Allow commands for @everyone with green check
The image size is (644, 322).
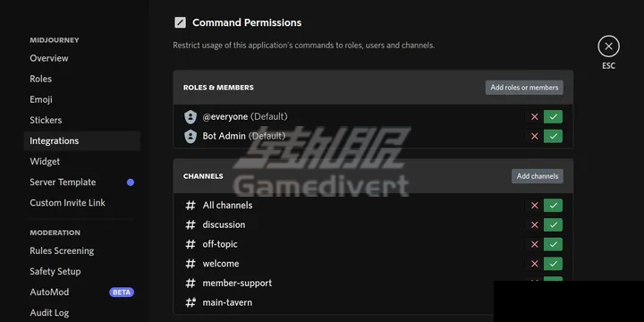(553, 116)
